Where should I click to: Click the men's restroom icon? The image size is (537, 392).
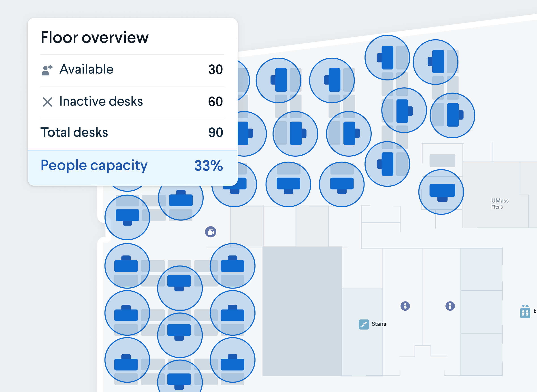click(x=450, y=306)
